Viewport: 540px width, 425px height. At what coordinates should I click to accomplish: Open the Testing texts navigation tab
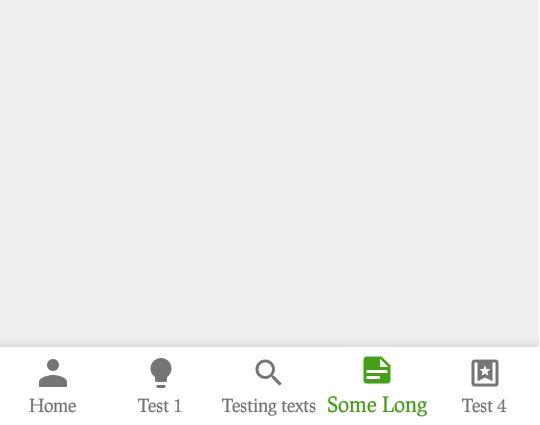[x=269, y=386]
